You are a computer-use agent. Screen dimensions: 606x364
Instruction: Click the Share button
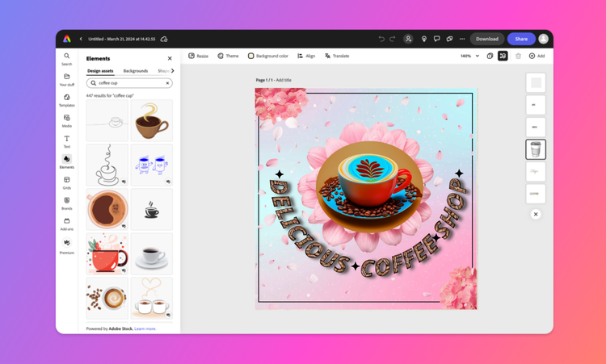click(521, 39)
